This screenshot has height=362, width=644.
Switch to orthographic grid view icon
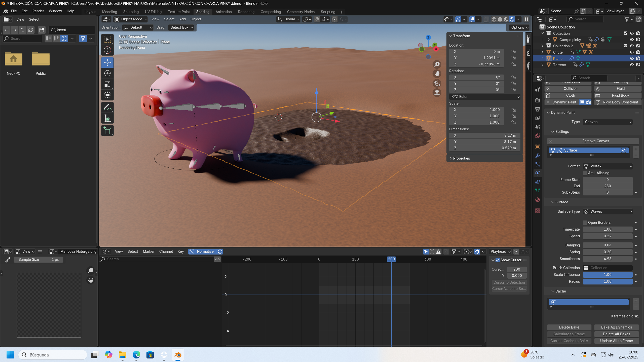pyautogui.click(x=437, y=93)
